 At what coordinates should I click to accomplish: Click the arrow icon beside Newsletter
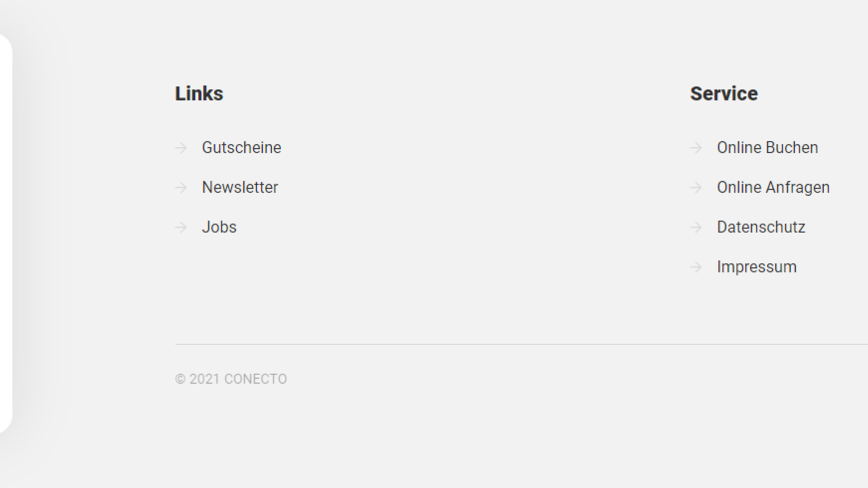click(181, 188)
